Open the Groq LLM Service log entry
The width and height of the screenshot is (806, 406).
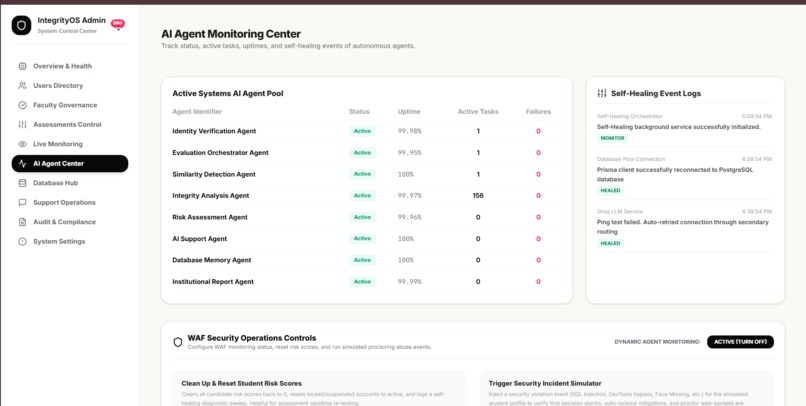(684, 227)
